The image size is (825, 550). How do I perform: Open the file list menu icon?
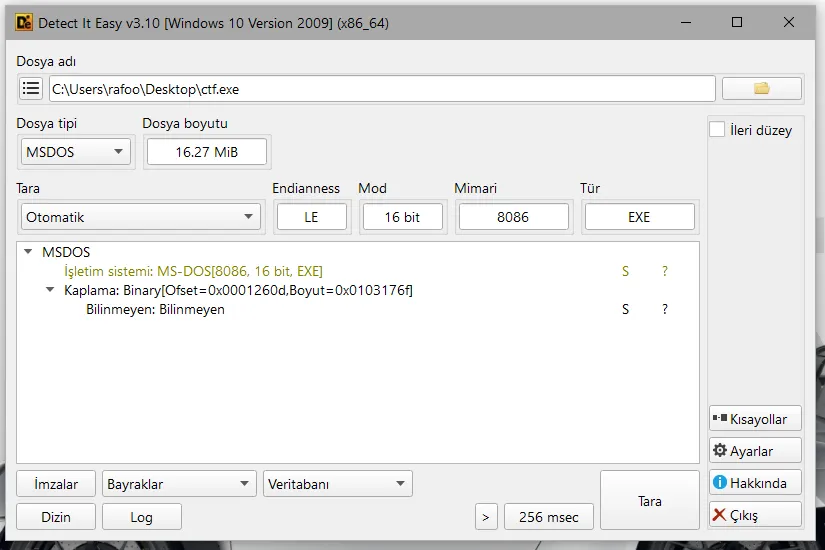point(31,88)
